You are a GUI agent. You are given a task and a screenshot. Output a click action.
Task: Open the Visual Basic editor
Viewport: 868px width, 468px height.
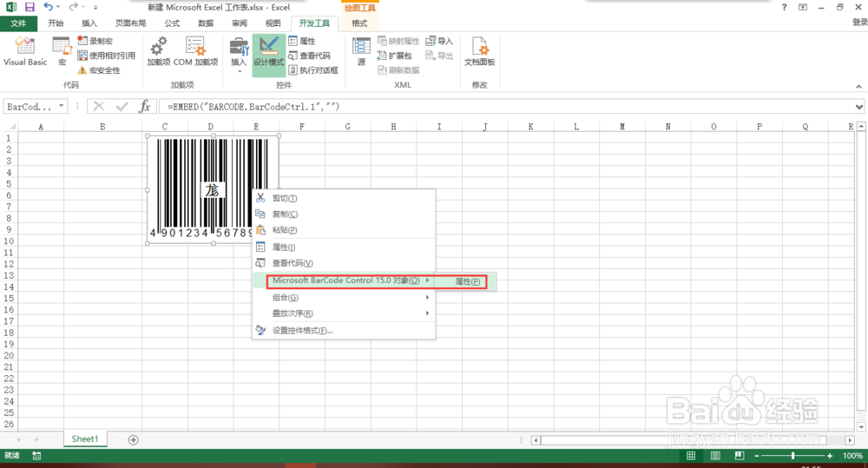pos(25,51)
